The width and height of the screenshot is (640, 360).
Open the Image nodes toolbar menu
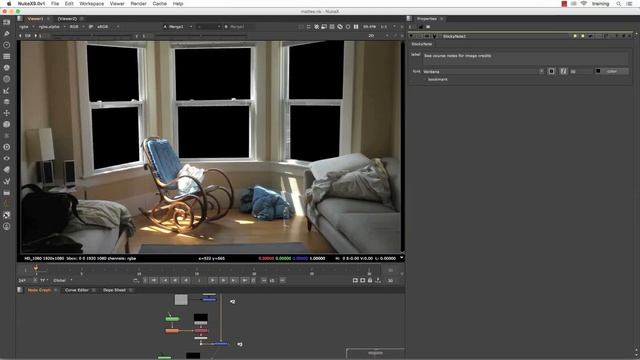(7, 22)
